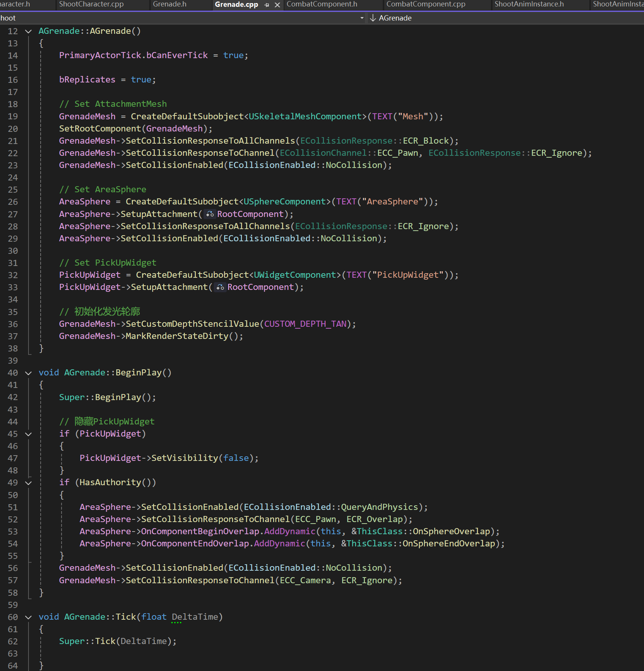Click the ECC_Camera argument on line 57
This screenshot has height=671, width=644.
[x=305, y=580]
